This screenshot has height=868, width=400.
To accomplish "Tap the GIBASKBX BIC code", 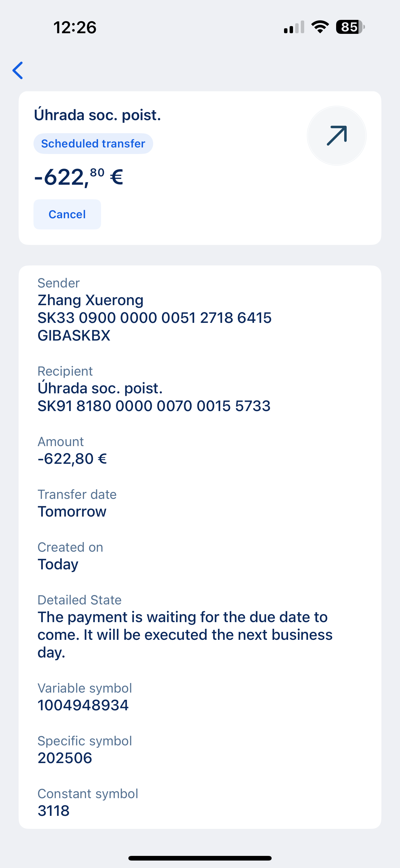I will [x=74, y=336].
